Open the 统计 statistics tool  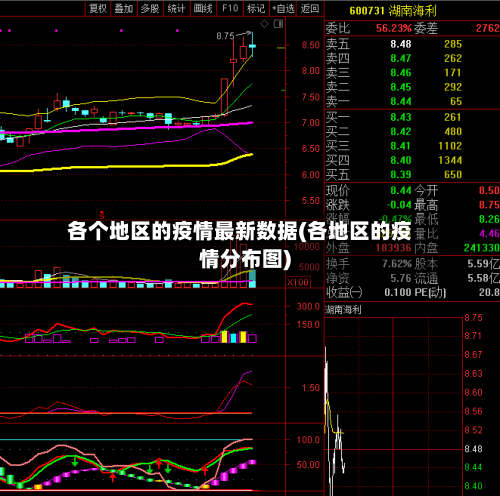pos(176,8)
